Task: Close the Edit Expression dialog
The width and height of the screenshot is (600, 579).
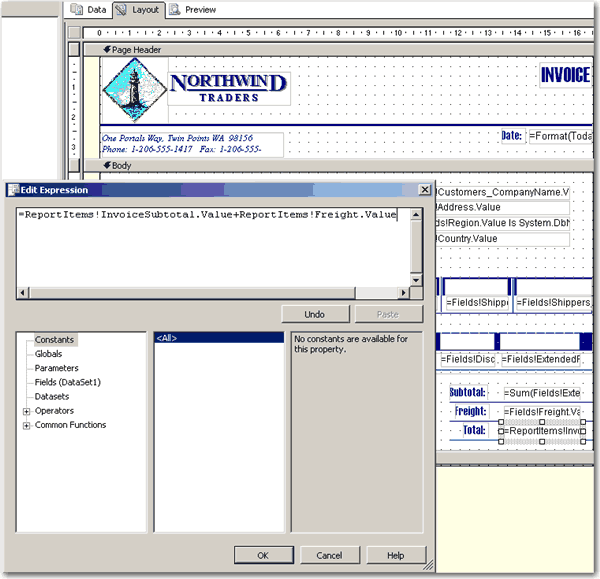Action: [x=424, y=190]
